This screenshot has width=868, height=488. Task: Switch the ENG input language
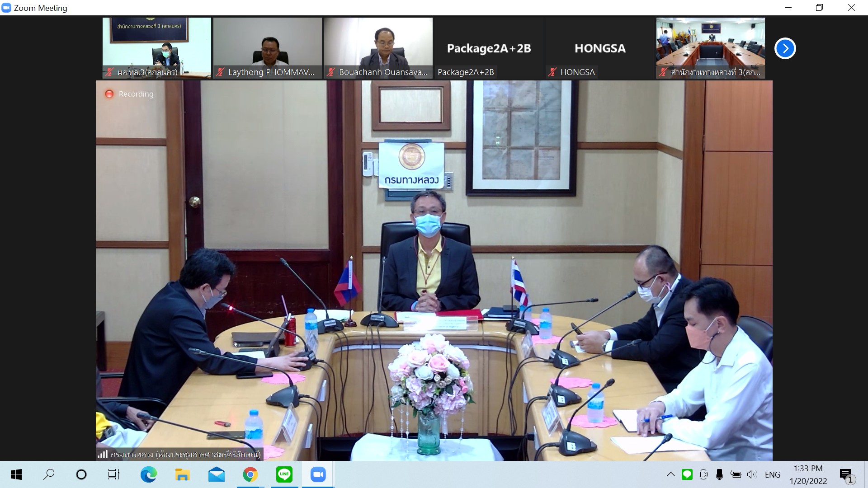[x=772, y=474]
